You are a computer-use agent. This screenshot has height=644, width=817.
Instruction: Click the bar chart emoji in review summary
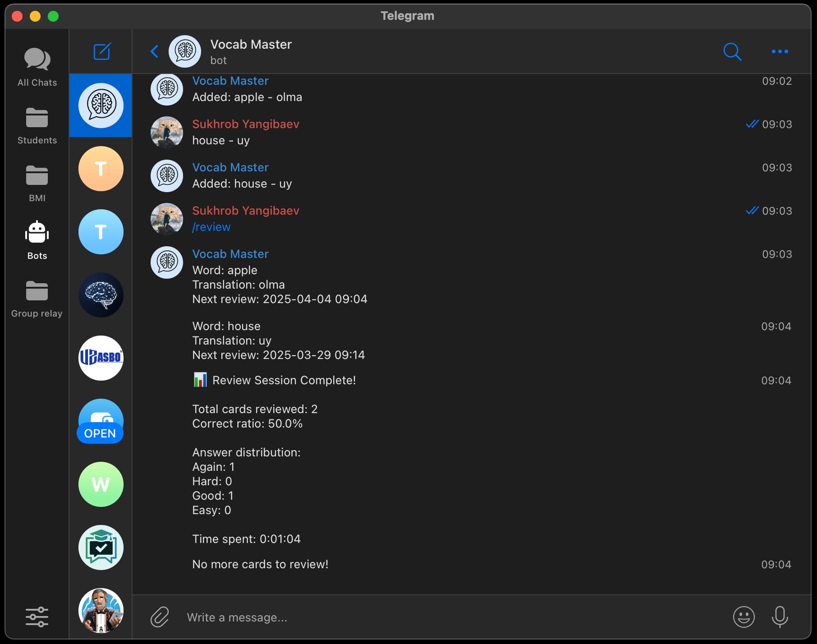(x=200, y=380)
